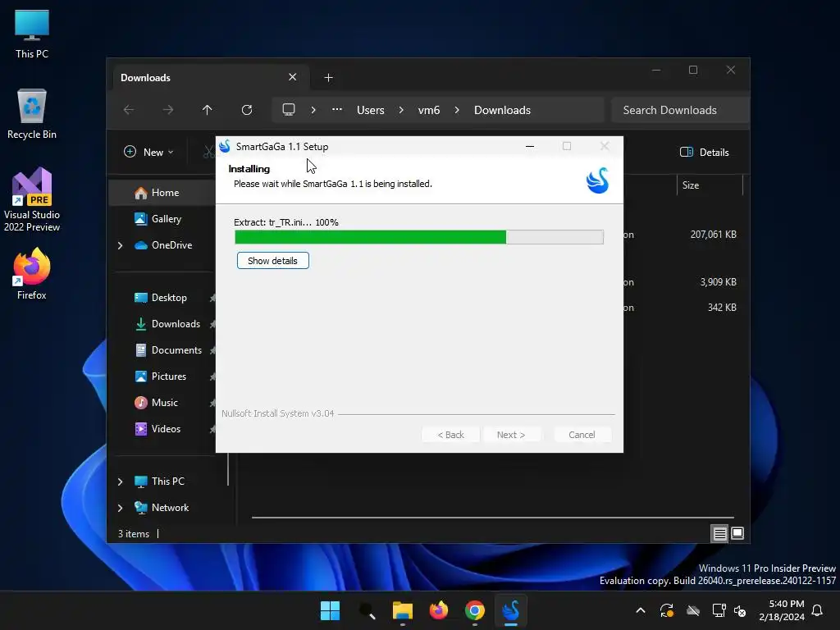Click the Show details button
Image resolution: width=840 pixels, height=630 pixels.
coord(272,261)
